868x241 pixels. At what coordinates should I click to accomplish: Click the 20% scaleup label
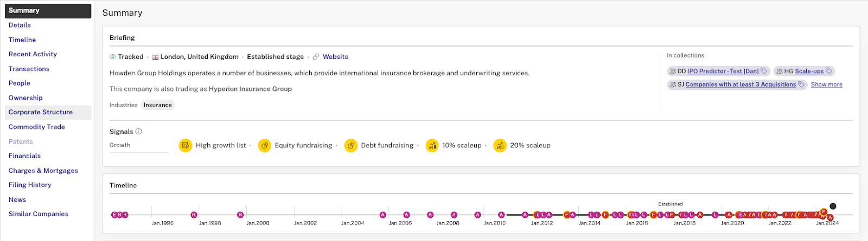(530, 145)
